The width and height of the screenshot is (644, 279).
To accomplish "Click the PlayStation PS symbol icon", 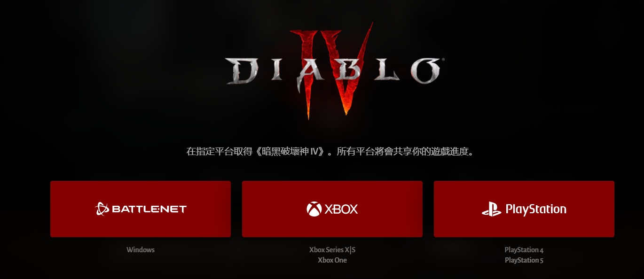I will 492,209.
